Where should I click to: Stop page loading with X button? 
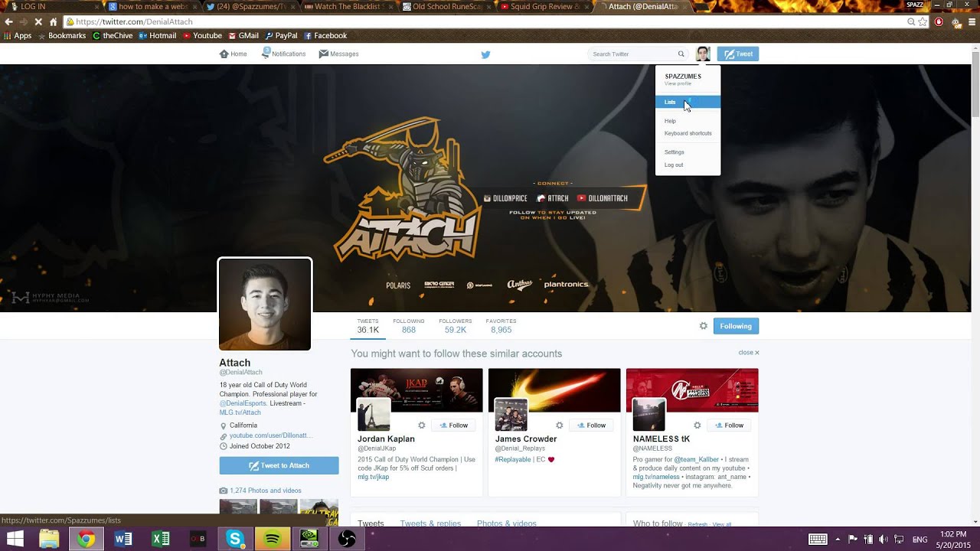(x=38, y=22)
